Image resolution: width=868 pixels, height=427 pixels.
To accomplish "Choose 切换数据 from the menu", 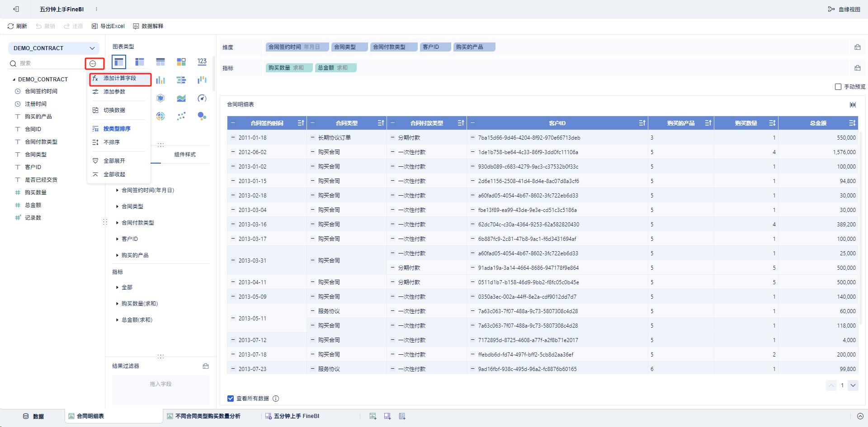I will pyautogui.click(x=119, y=110).
